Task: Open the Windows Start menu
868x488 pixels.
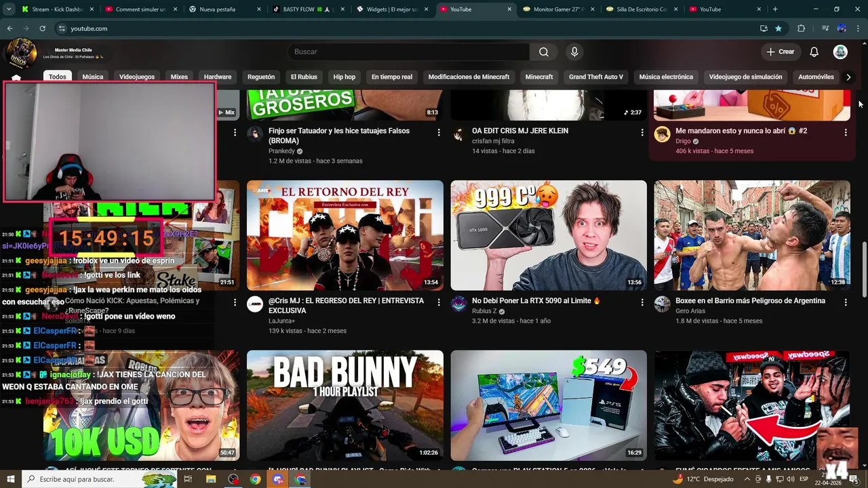Action: pos(10,479)
